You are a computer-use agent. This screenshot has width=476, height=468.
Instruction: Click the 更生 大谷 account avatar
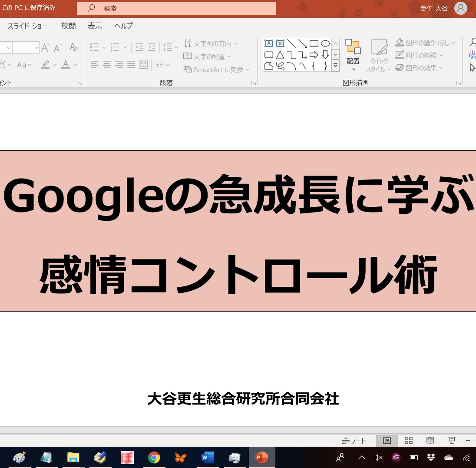coord(460,9)
